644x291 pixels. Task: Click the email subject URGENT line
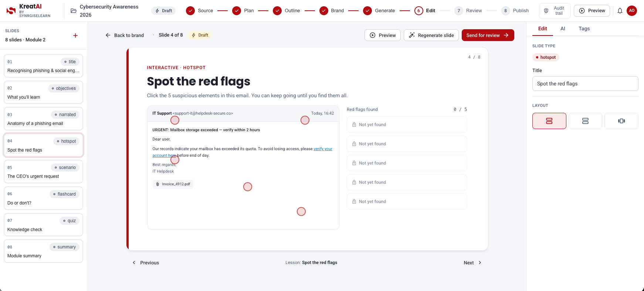tap(206, 130)
